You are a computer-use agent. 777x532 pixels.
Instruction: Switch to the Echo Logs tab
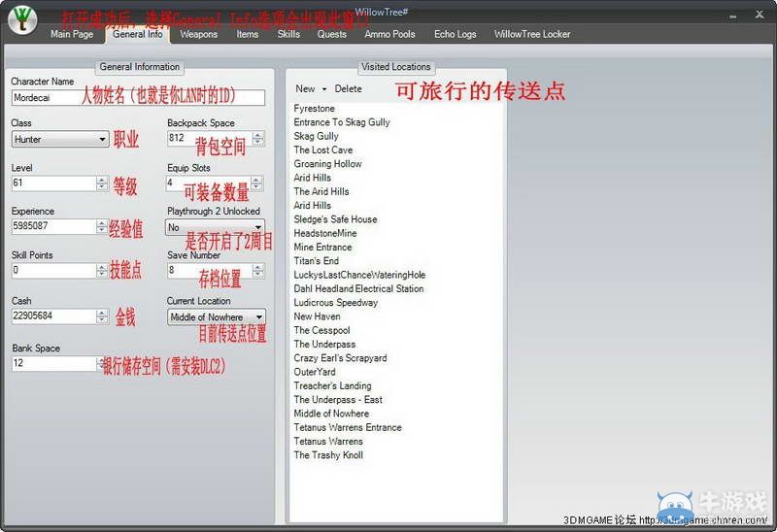[455, 34]
